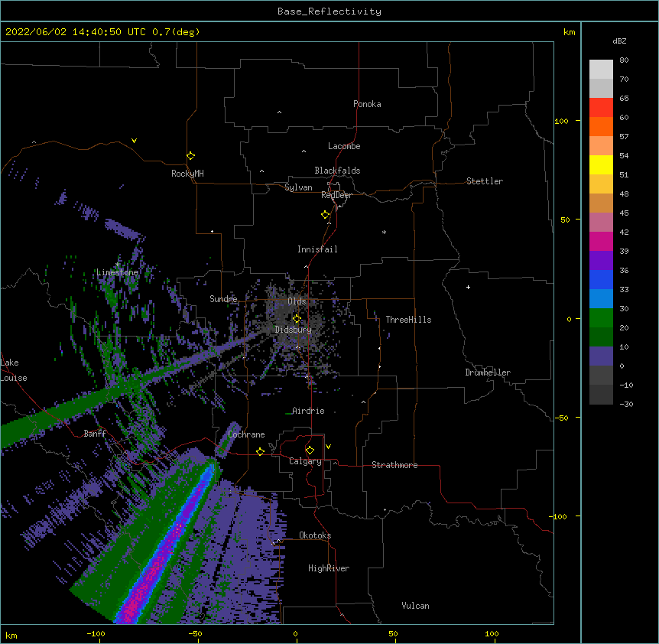Select the red 65 dBZ color swatch
659x644 pixels.
coord(601,107)
